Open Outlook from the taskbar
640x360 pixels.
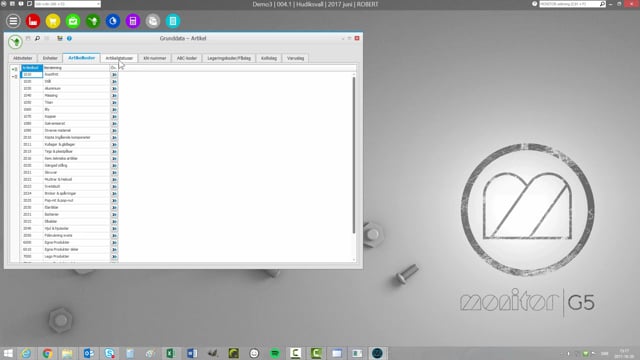point(89,353)
